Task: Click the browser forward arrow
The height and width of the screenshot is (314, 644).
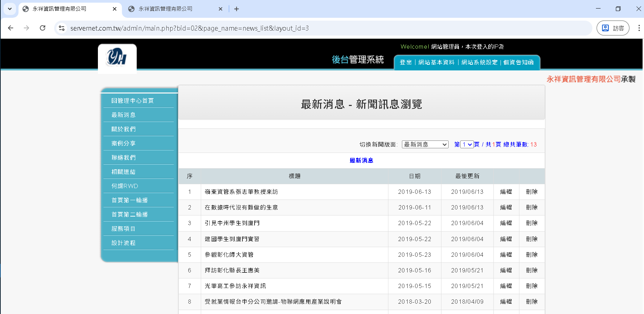Action: point(26,28)
